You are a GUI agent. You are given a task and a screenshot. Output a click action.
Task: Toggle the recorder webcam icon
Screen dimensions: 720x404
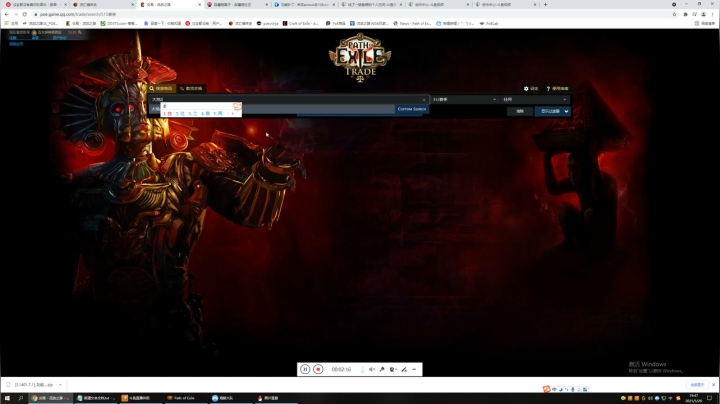pos(393,369)
